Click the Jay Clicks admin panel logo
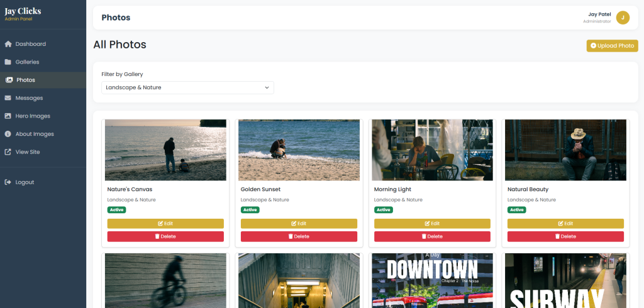Viewport: 644px width, 308px height. (23, 14)
